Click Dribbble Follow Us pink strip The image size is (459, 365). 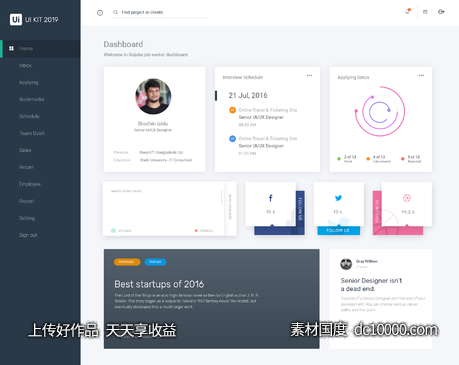pyautogui.click(x=377, y=211)
